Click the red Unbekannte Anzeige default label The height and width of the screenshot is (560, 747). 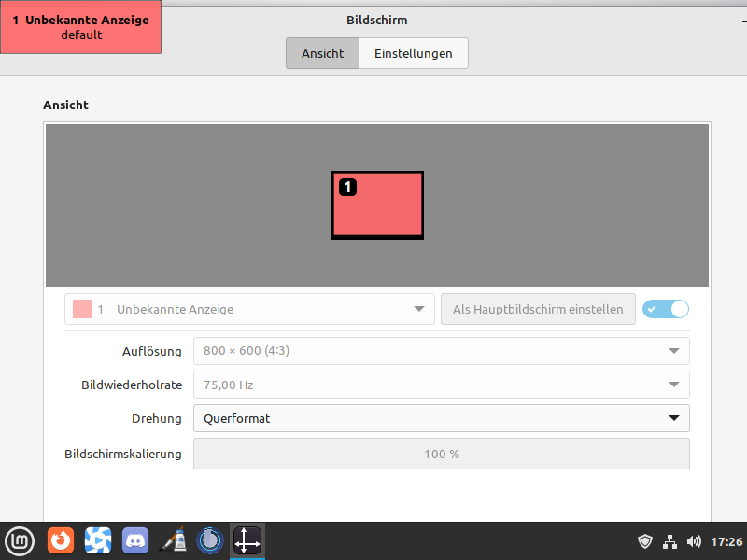click(80, 27)
